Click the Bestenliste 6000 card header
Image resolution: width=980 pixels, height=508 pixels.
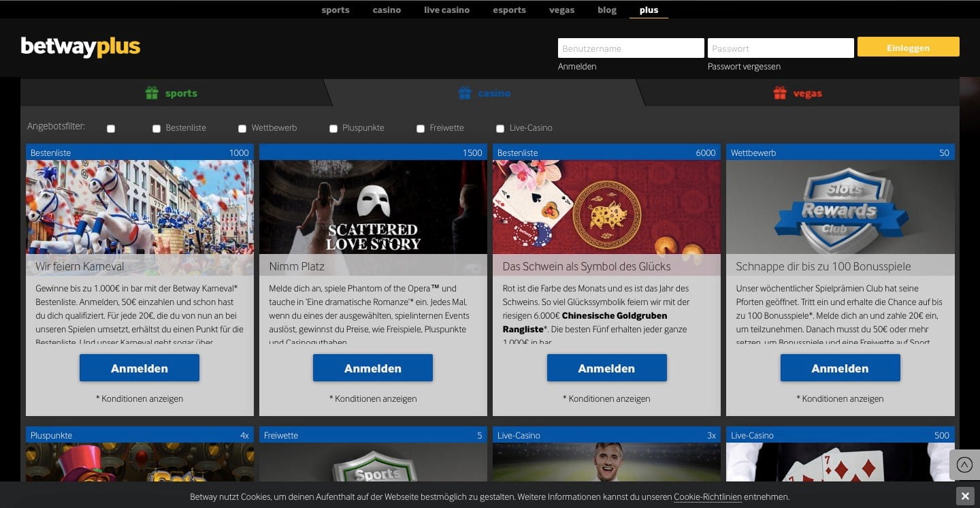coord(606,153)
